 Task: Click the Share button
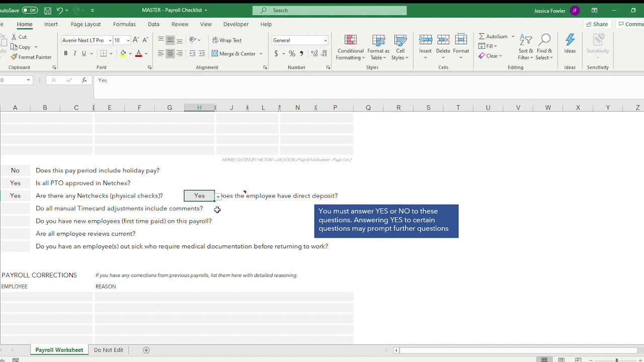click(x=597, y=24)
